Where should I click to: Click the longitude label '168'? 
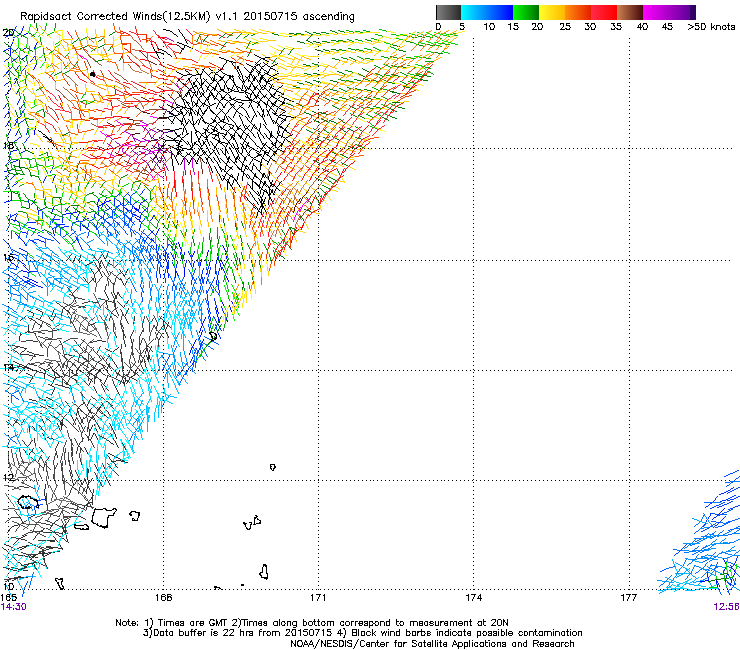click(x=163, y=598)
